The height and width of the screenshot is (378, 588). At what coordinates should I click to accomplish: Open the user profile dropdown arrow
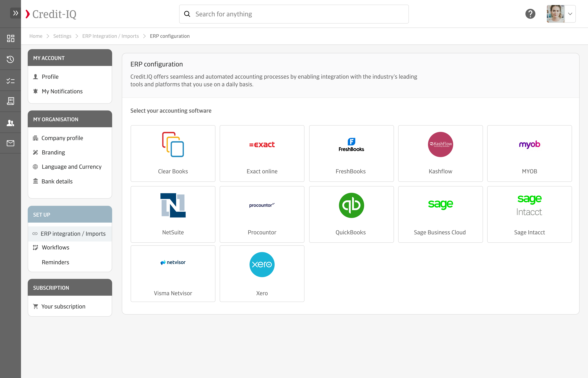tap(570, 14)
